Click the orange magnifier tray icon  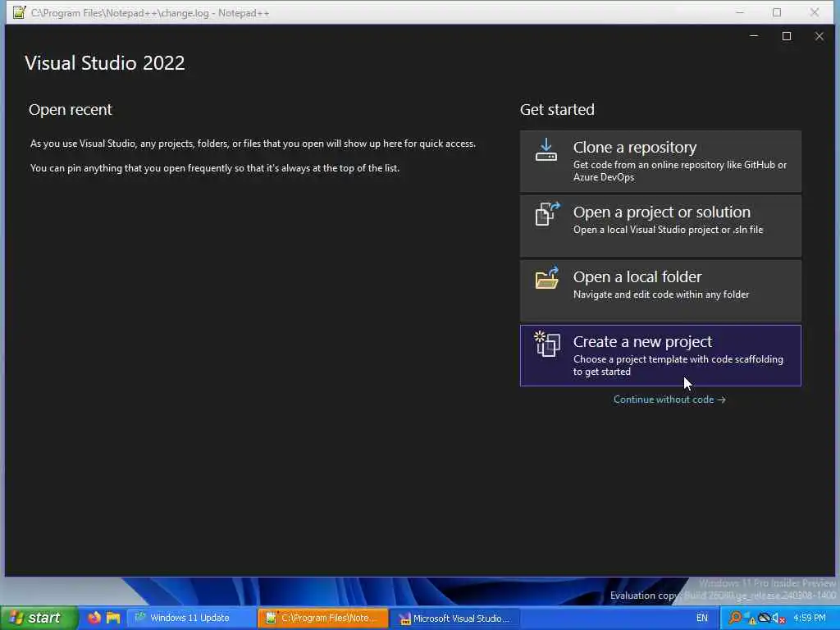coord(736,618)
